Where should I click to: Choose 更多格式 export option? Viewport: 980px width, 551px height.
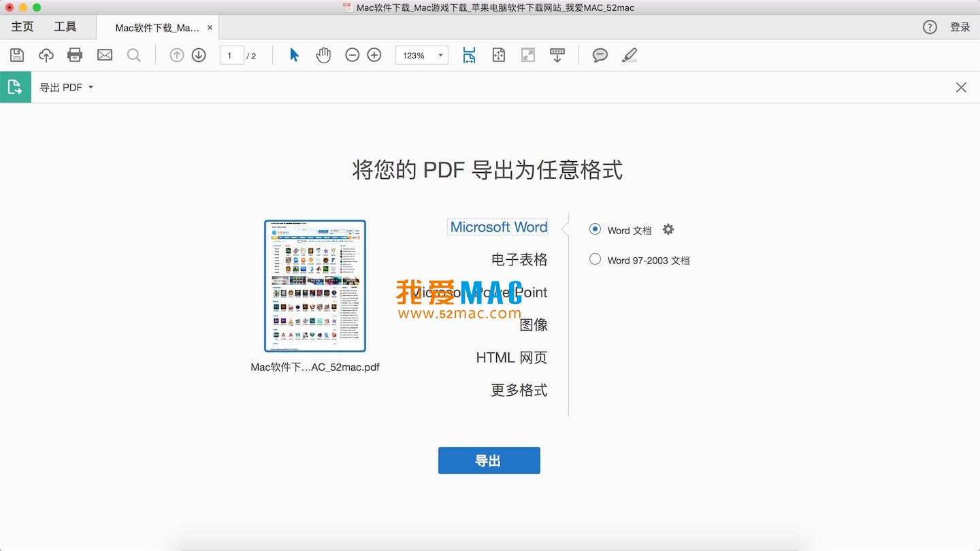pos(519,390)
